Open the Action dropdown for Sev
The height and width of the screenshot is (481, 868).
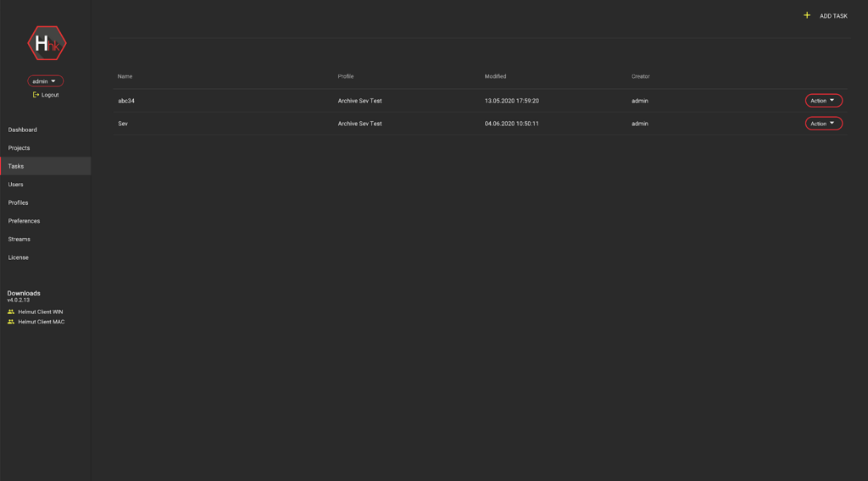tap(824, 124)
